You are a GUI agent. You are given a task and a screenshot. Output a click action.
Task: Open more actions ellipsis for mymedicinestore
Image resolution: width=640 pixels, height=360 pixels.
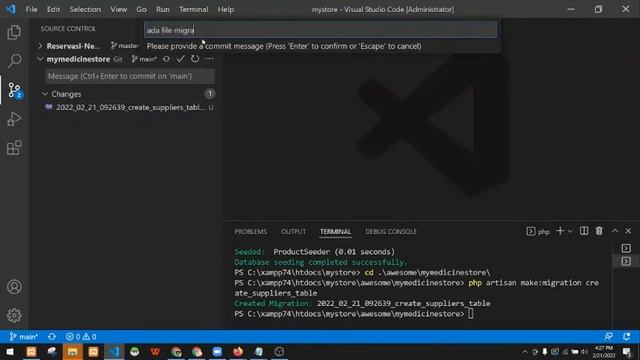[x=209, y=59]
